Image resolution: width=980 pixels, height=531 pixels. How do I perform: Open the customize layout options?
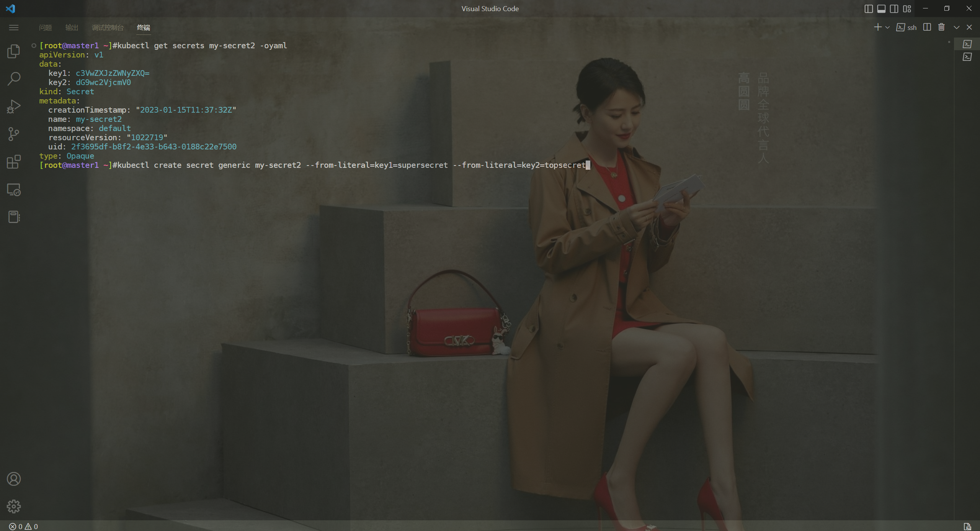click(x=907, y=9)
